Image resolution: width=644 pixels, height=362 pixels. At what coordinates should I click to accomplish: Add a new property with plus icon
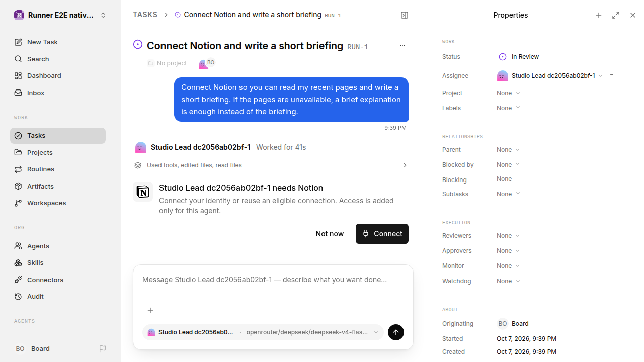(599, 15)
